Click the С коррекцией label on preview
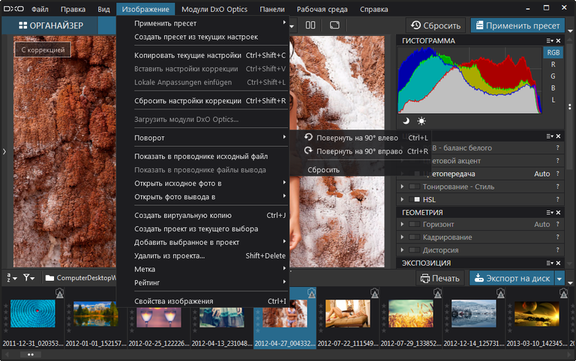The width and height of the screenshot is (576, 361). click(x=43, y=50)
